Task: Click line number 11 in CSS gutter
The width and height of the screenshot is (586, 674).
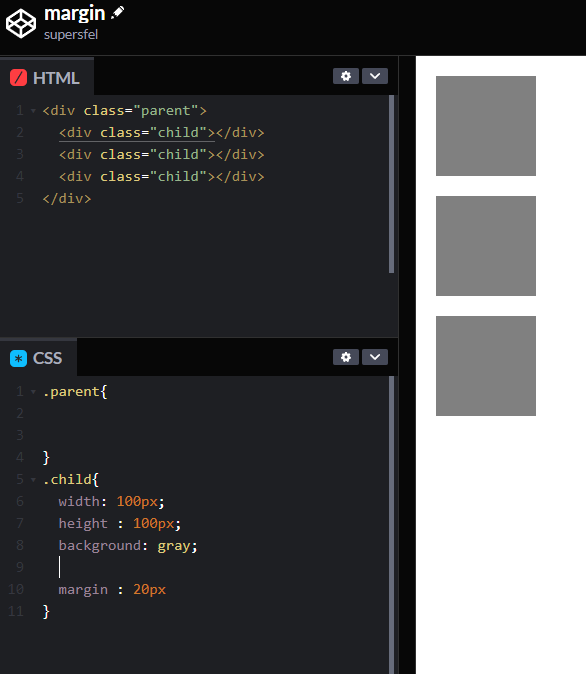Action: coord(16,611)
